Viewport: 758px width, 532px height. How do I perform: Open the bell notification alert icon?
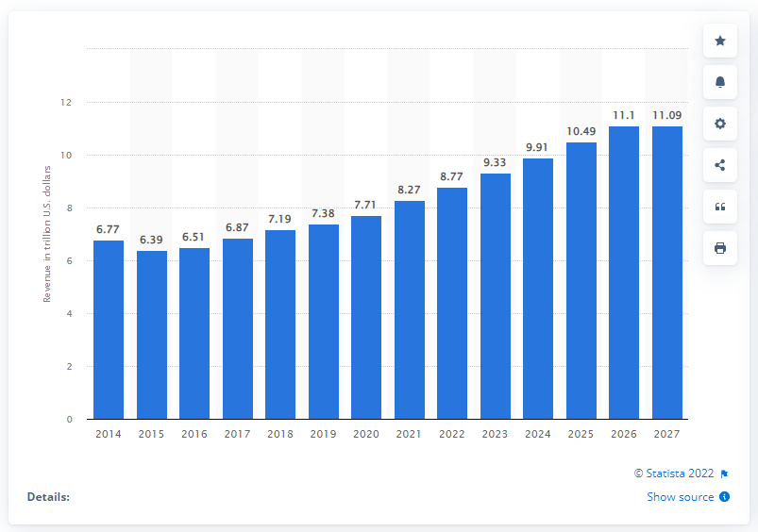tap(720, 82)
